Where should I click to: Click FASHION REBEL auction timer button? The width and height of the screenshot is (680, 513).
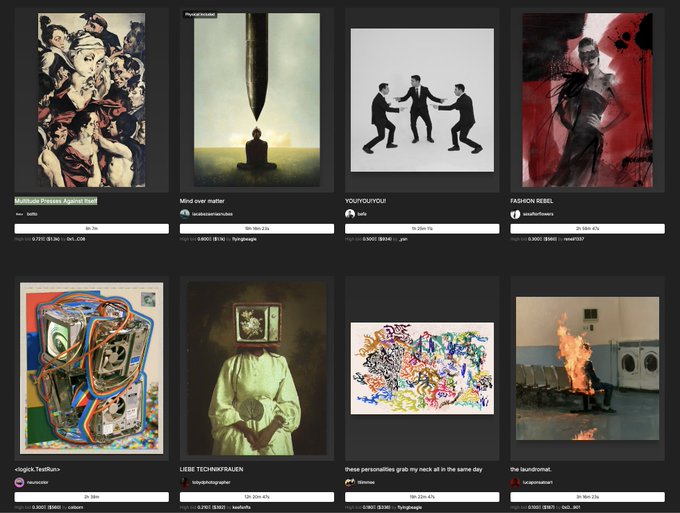tap(587, 229)
